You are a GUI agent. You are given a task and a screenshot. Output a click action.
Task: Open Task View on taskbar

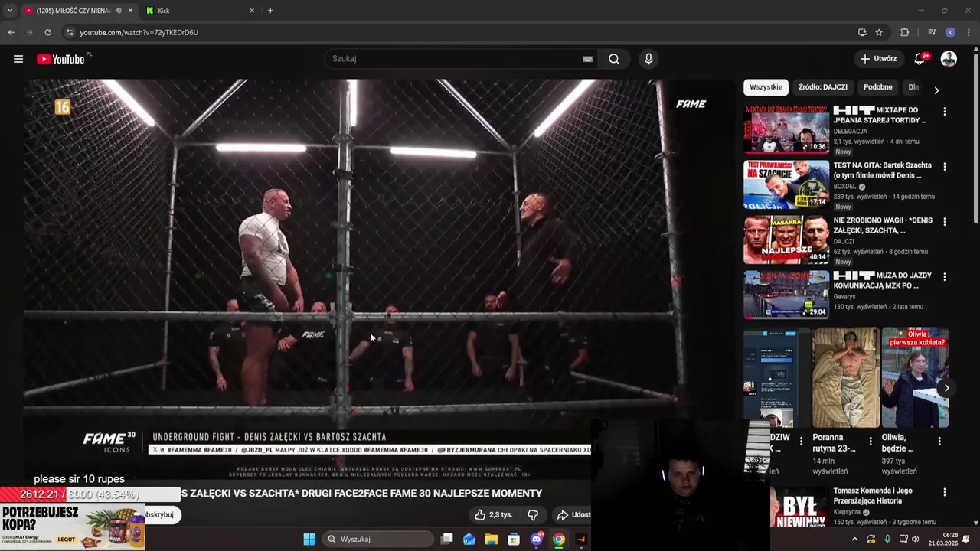coord(447,540)
